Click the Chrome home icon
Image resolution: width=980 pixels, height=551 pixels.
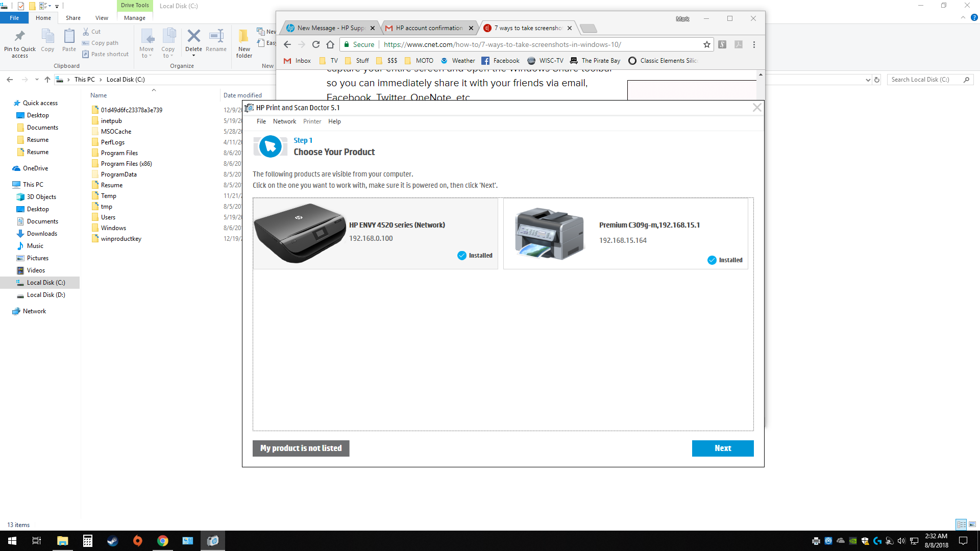[330, 44]
